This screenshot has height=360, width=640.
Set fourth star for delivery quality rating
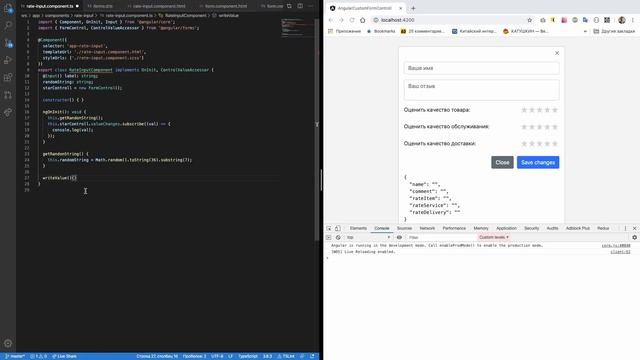547,144
